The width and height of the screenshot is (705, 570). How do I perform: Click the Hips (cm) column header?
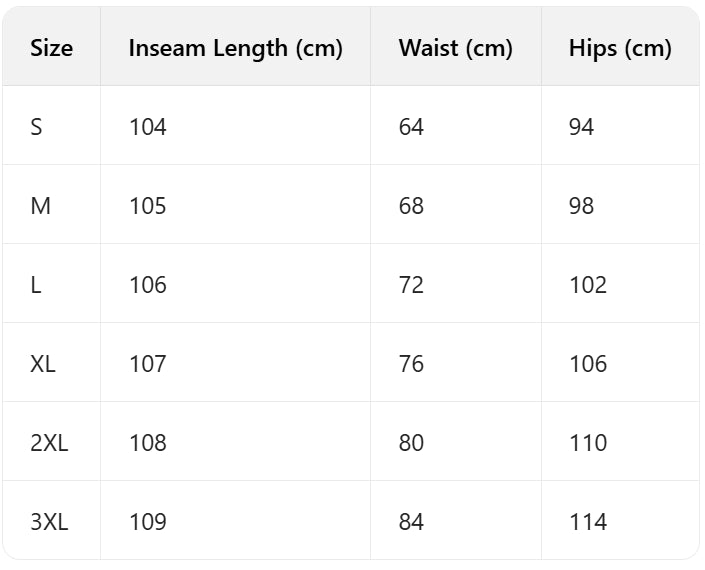[x=620, y=48]
